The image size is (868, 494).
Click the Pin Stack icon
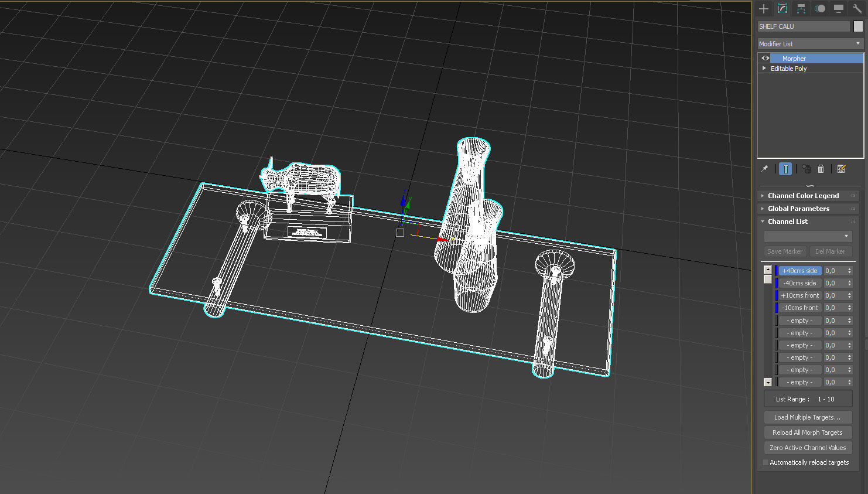coord(764,169)
